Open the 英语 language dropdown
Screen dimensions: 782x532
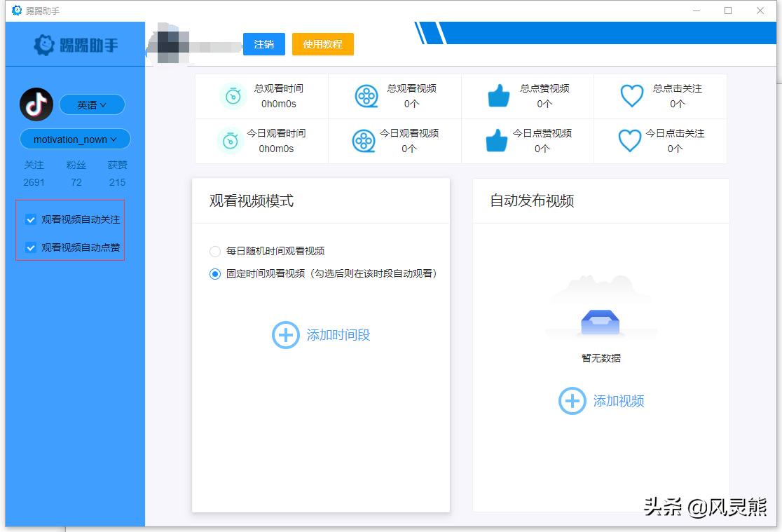coord(92,104)
